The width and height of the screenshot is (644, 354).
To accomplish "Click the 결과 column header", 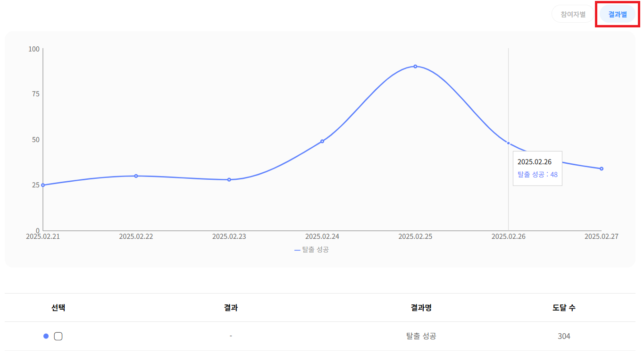I will click(x=231, y=308).
